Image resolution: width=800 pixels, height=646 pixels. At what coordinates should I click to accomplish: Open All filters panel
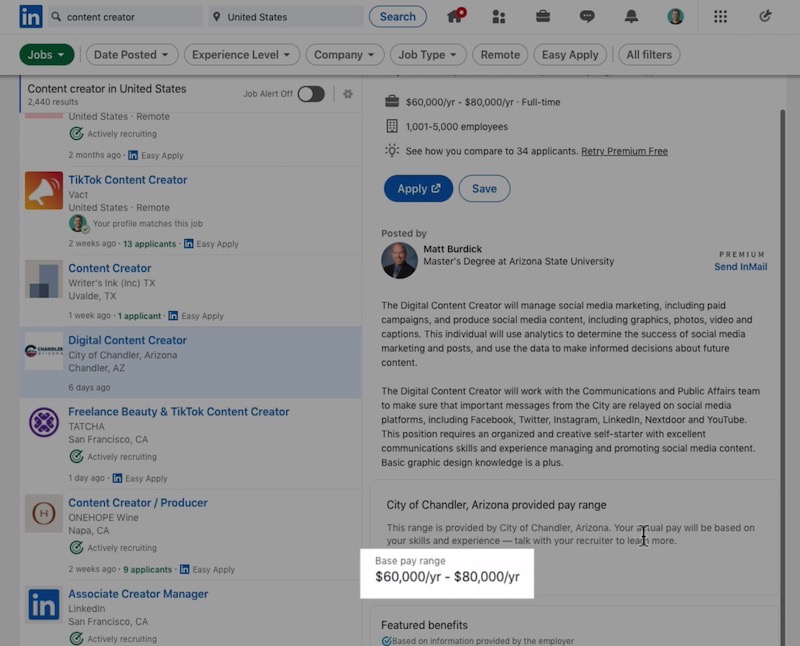pos(649,55)
